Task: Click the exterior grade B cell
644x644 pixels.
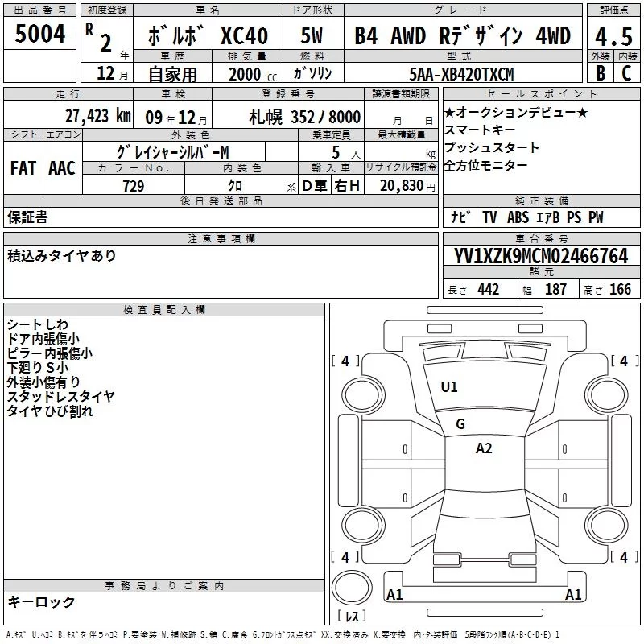Action: click(601, 73)
